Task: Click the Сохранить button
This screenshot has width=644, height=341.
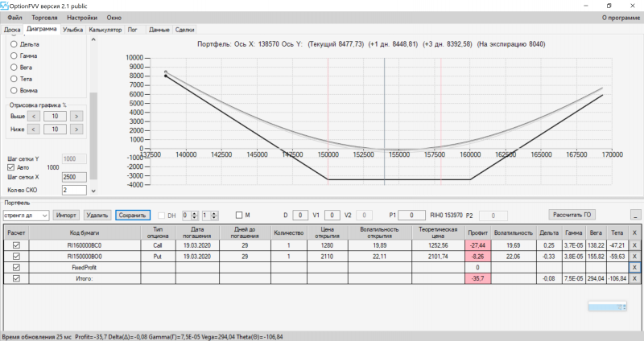Action: (133, 215)
